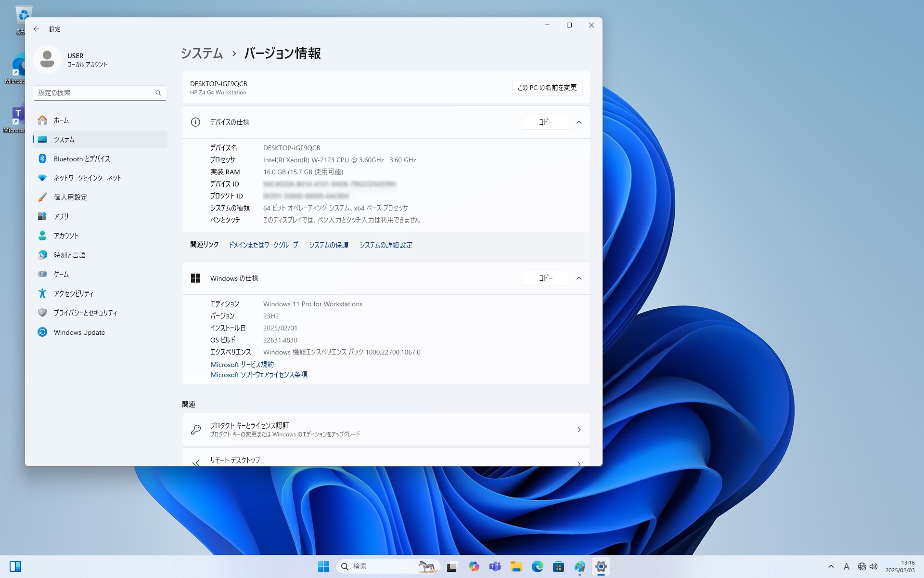Select システム in the sidebar
This screenshot has width=924, height=578.
(x=100, y=139)
